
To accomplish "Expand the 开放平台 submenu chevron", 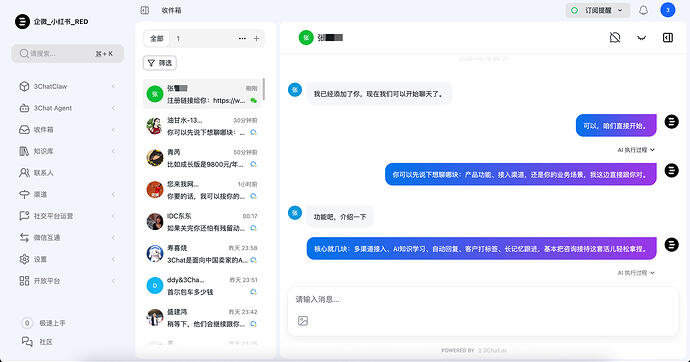I will 114,281.
